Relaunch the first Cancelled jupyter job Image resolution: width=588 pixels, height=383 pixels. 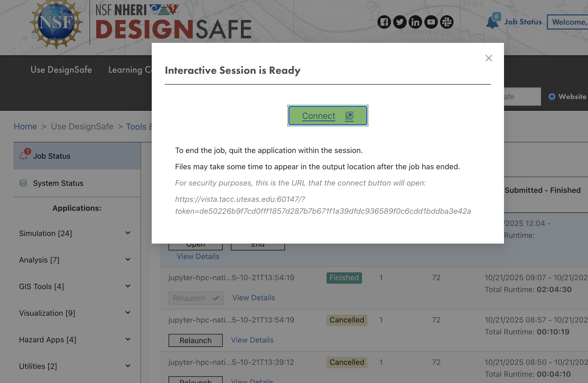195,340
